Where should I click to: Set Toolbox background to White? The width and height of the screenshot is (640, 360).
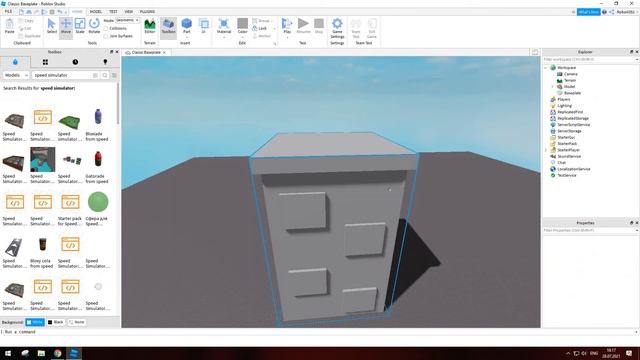tap(35, 322)
